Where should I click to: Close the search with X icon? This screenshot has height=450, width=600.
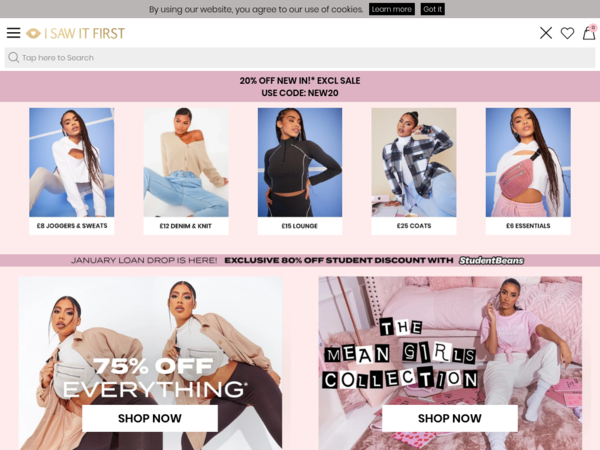click(546, 33)
